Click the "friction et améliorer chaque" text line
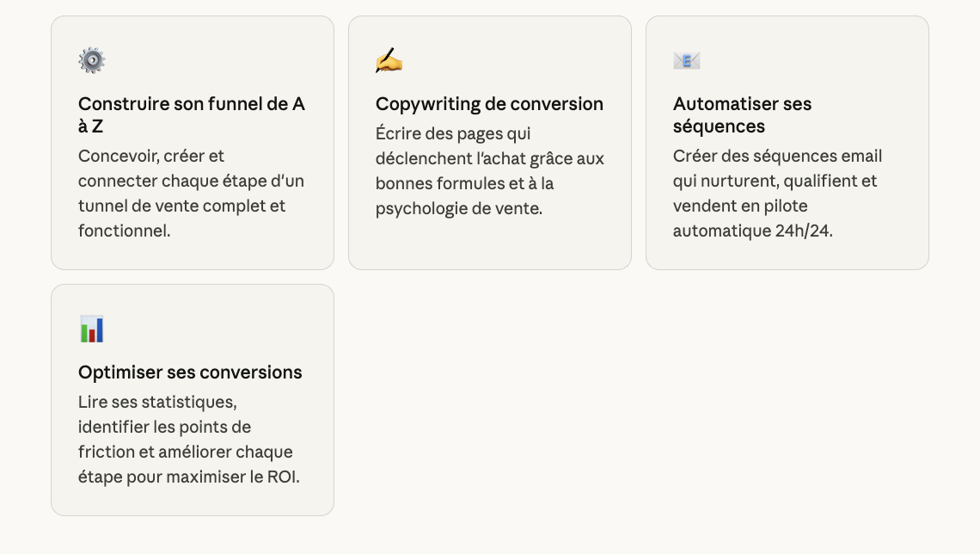980x554 pixels. tap(186, 452)
